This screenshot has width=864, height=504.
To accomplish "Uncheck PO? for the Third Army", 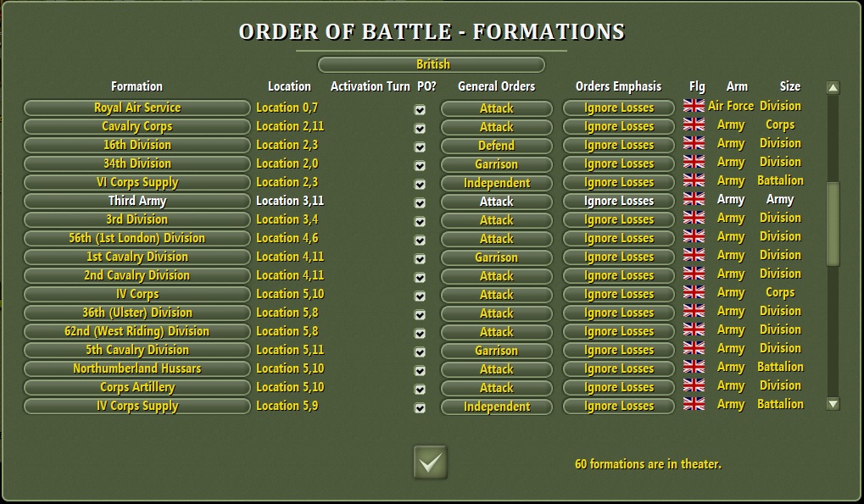I will tap(419, 201).
